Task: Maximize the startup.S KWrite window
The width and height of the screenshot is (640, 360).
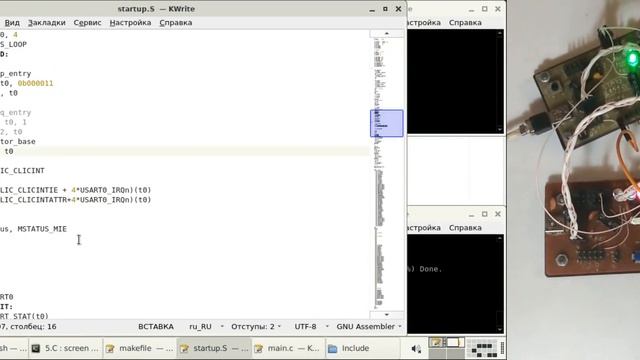Action: [385, 9]
